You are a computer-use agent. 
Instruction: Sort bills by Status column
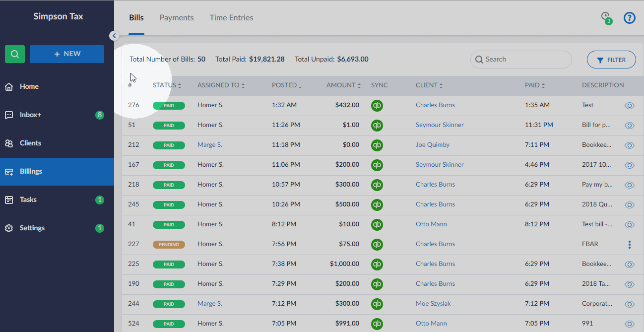[x=167, y=85]
